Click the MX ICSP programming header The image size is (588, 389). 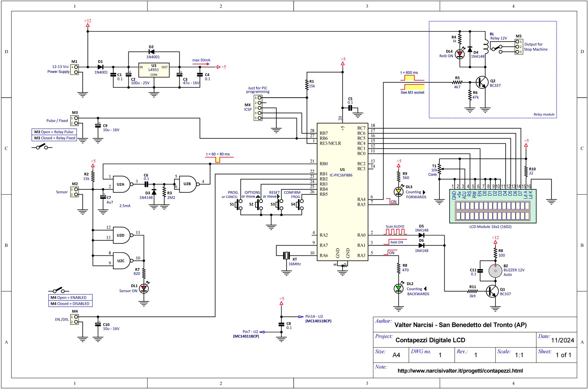click(258, 108)
